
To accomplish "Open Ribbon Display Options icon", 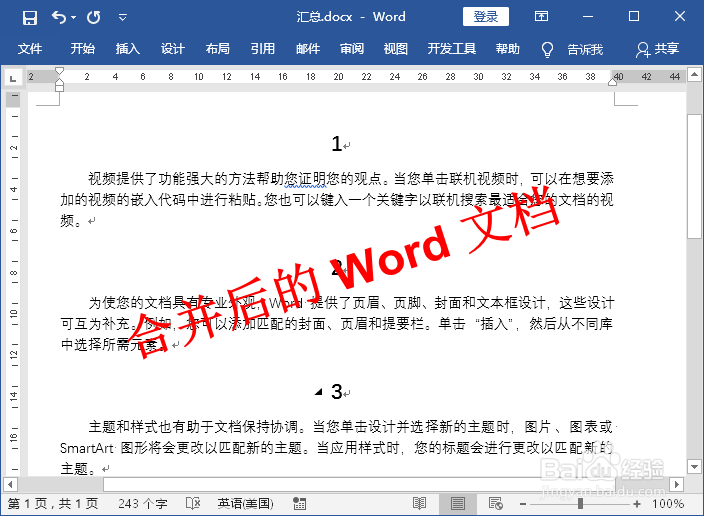I will pos(541,17).
